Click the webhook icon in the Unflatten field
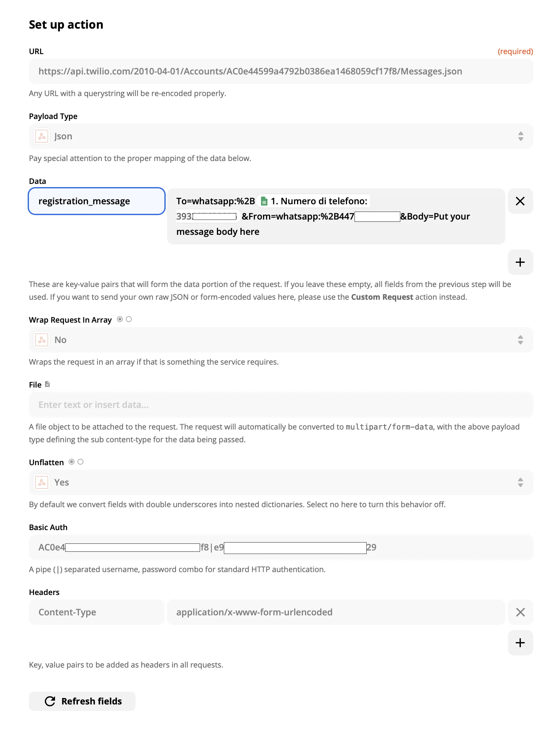Image resolution: width=559 pixels, height=756 pixels. point(42,482)
